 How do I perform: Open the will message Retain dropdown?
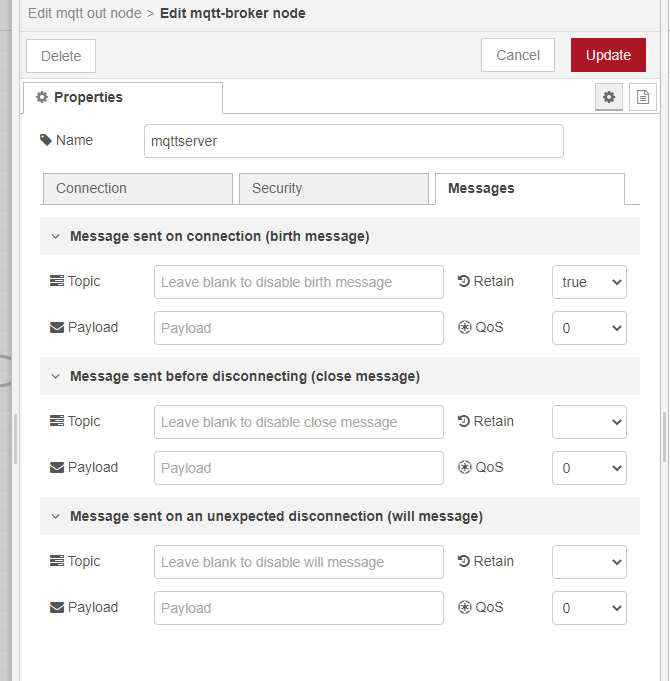(x=589, y=562)
